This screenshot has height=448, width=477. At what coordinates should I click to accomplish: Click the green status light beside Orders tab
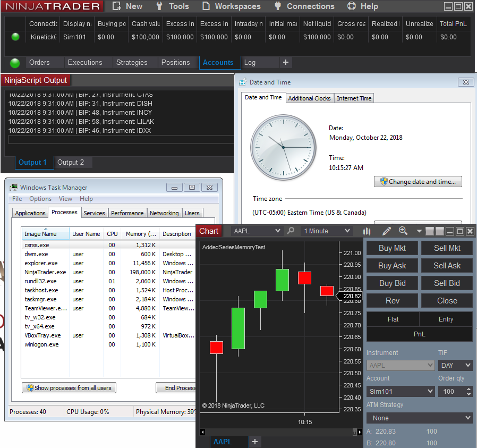tap(14, 63)
